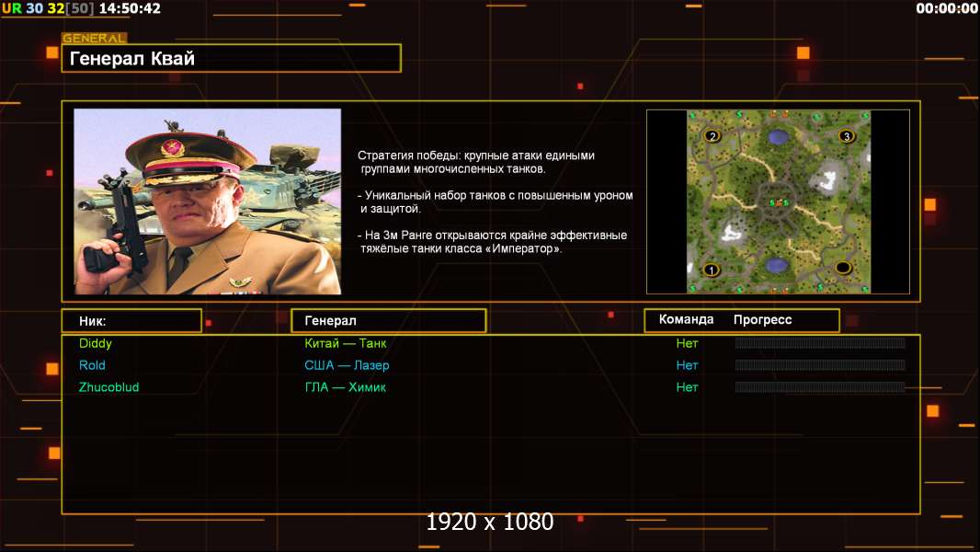Click the 'Прогресс' column header
Screen dimensions: 980x552
[762, 320]
